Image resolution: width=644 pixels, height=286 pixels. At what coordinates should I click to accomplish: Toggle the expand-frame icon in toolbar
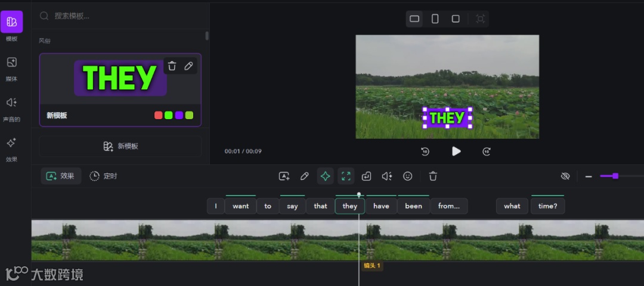point(346,176)
